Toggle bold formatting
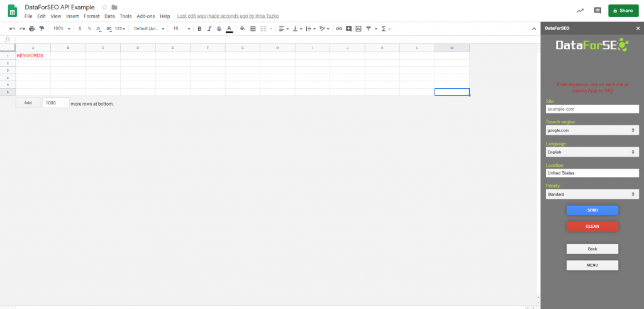This screenshot has width=644, height=309. (199, 29)
